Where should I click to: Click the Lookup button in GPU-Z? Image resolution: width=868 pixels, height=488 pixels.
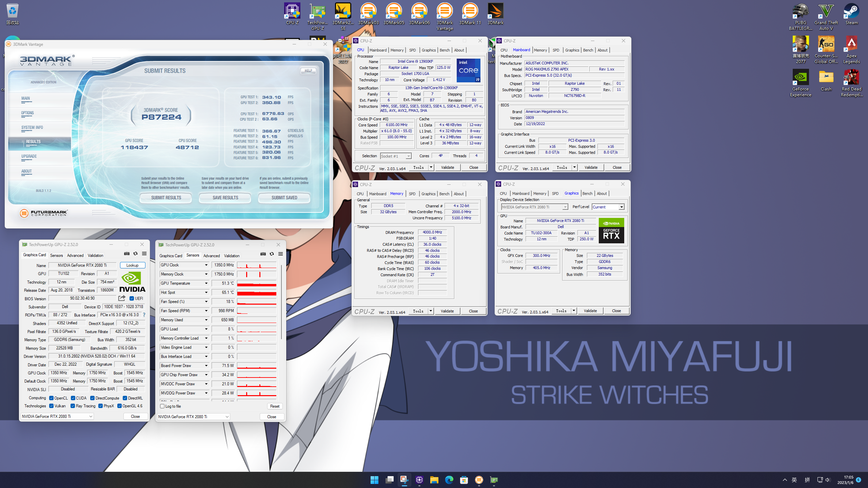(x=132, y=265)
